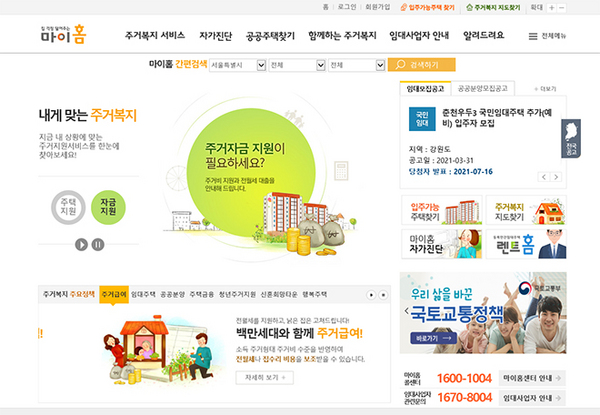
Task: Open the 전체메뉴 hamburger icon
Action: coord(533,36)
